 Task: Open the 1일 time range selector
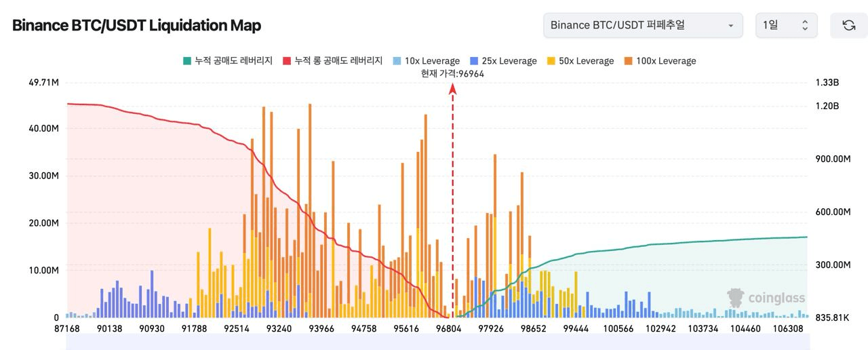click(x=786, y=25)
